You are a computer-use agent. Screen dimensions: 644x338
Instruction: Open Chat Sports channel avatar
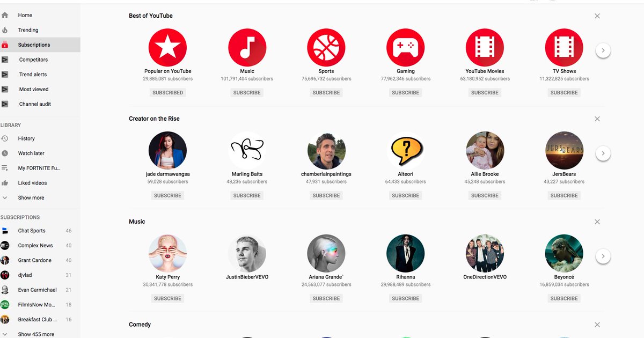5,231
